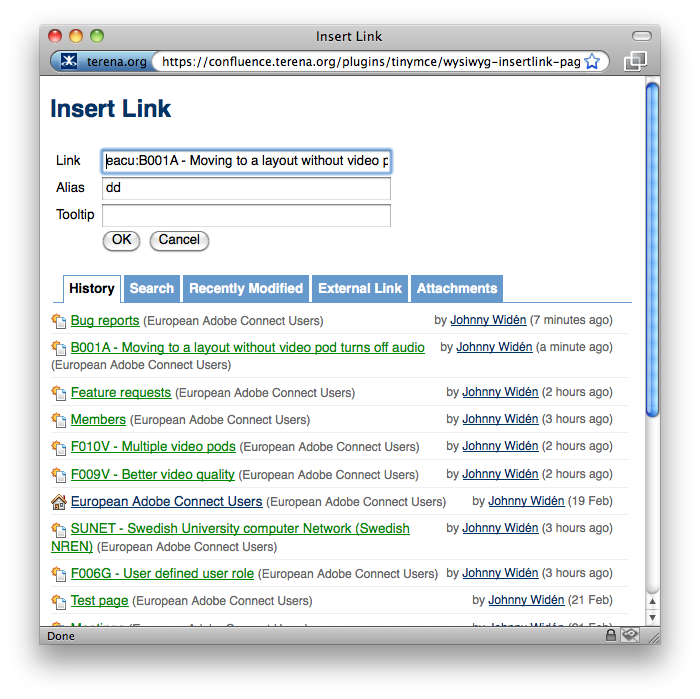Click page icon beside F010V entry

pos(58,447)
